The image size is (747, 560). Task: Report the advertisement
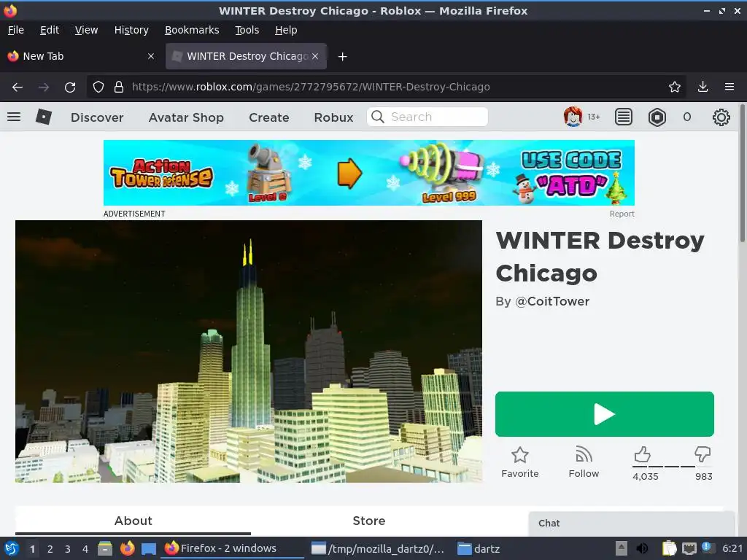tap(622, 214)
